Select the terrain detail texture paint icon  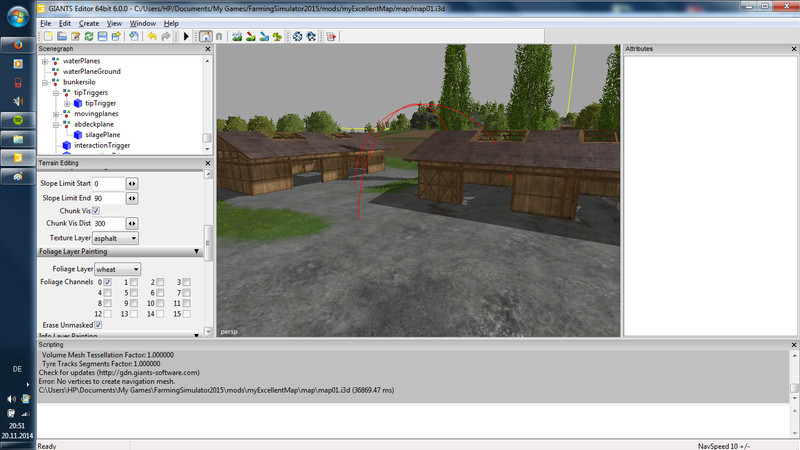(251, 36)
